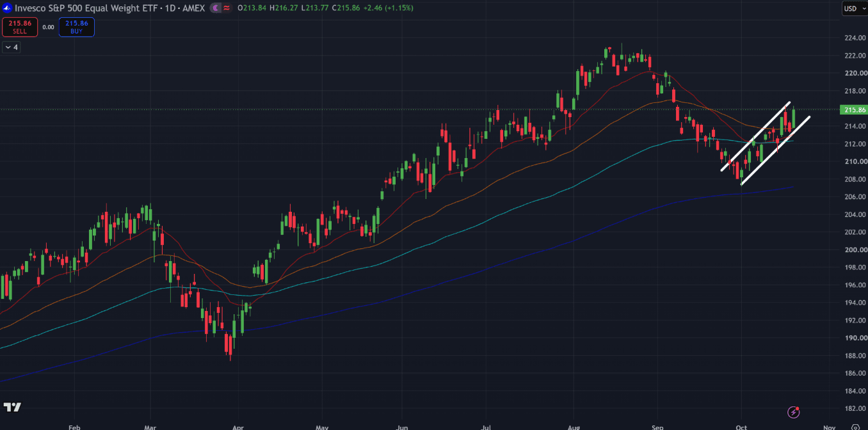Select the upper white channel trendline
This screenshot has height=430, width=868.
click(x=755, y=137)
